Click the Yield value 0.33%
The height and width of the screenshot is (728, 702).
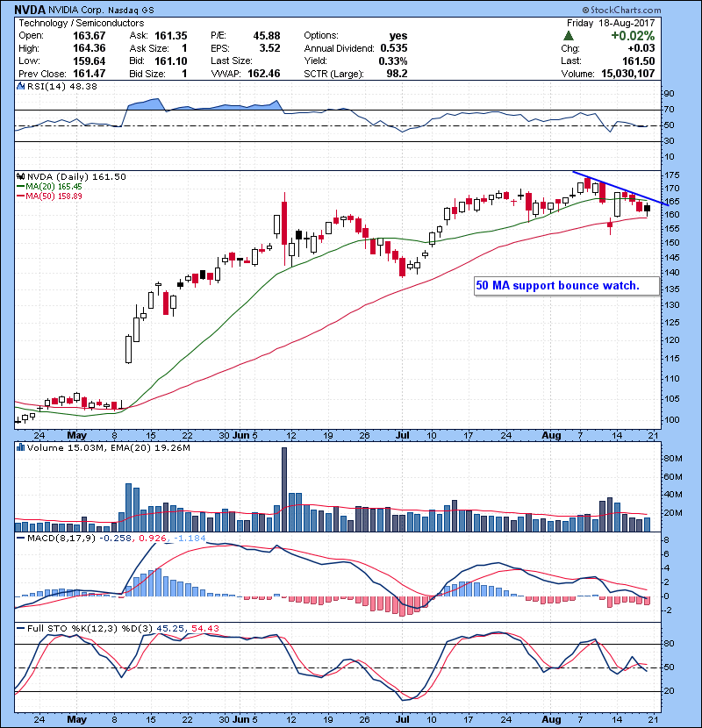392,61
